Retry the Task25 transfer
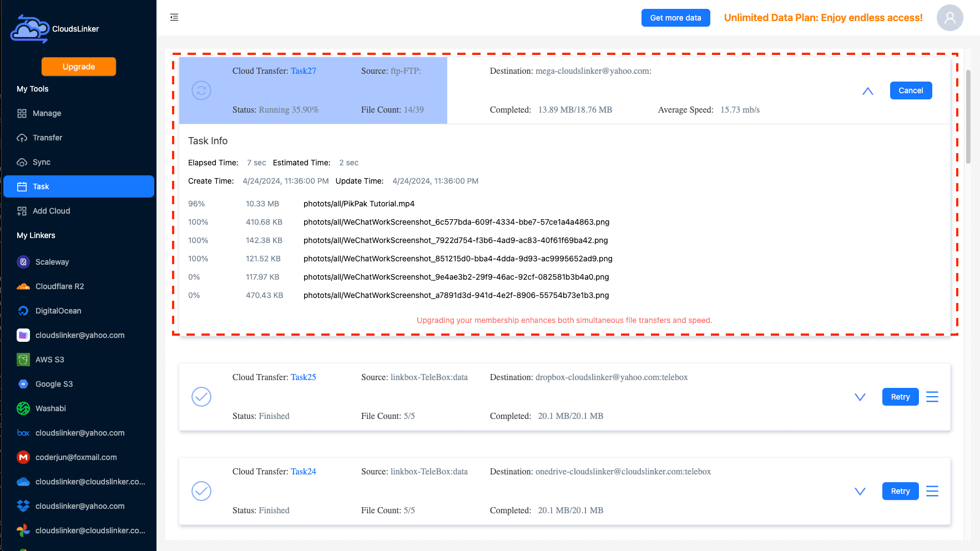 [x=900, y=397]
